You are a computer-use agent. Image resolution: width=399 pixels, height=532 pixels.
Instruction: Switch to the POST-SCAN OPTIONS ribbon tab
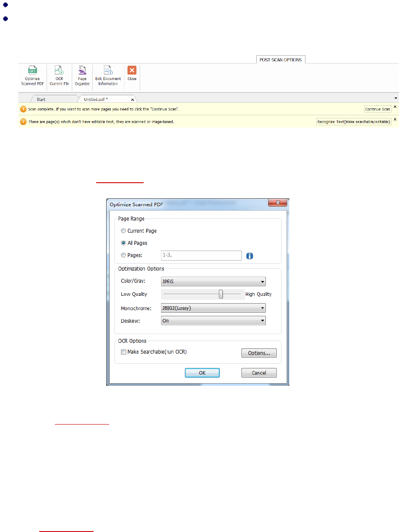coord(281,60)
